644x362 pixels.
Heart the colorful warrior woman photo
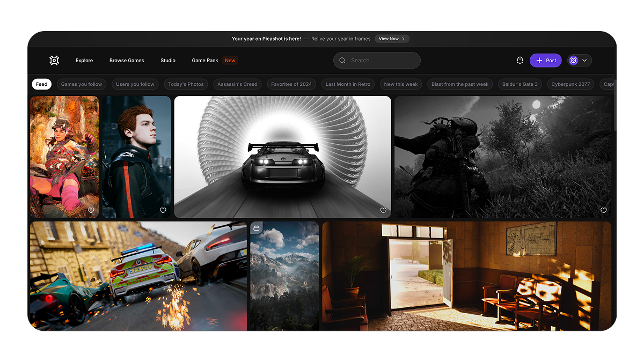pyautogui.click(x=91, y=210)
